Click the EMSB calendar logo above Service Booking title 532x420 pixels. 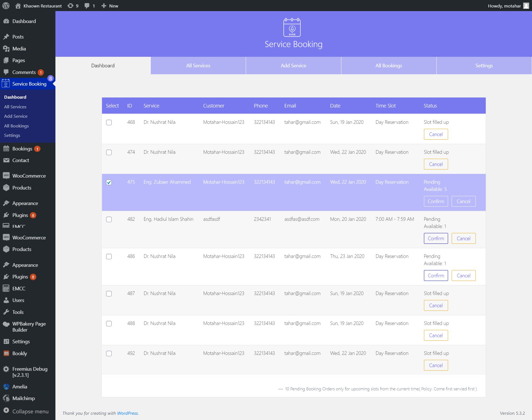(292, 27)
